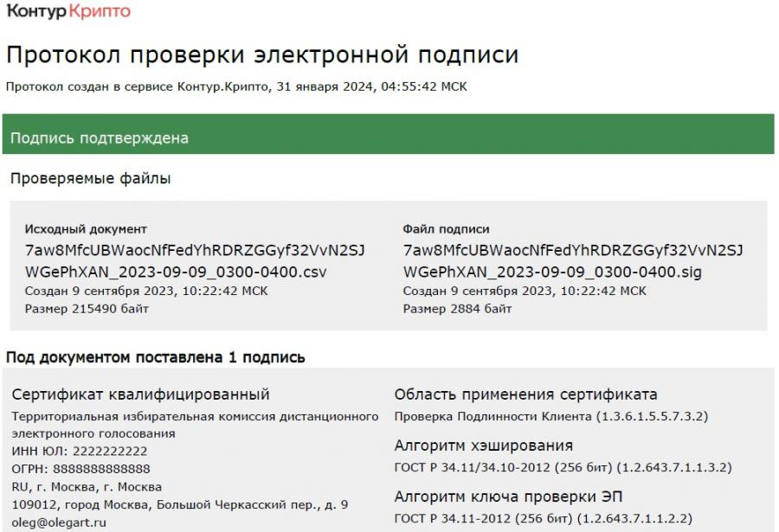The image size is (779, 532).
Task: Open the source .csv file name
Action: click(195, 261)
